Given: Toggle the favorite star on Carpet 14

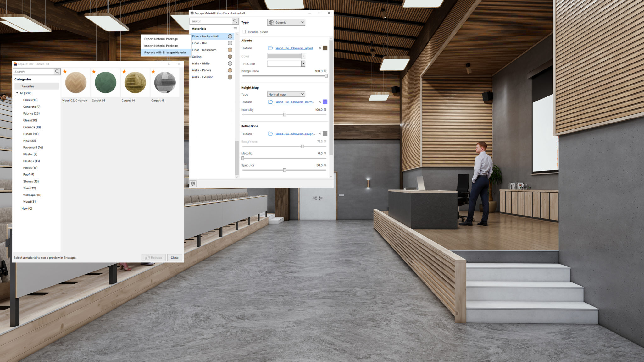Looking at the screenshot, I should tap(124, 72).
